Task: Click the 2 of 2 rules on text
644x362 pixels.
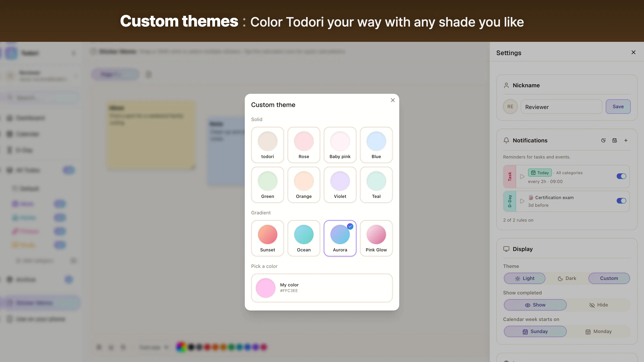Action: click(x=518, y=220)
